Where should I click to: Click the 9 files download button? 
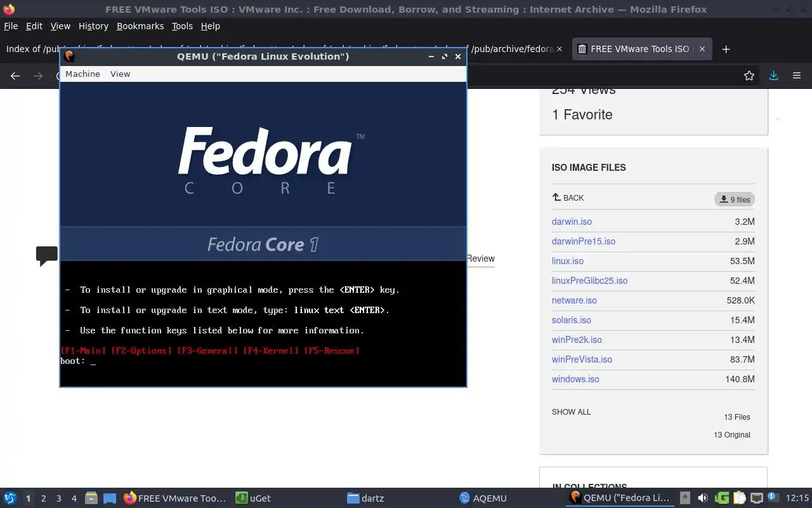[735, 199]
